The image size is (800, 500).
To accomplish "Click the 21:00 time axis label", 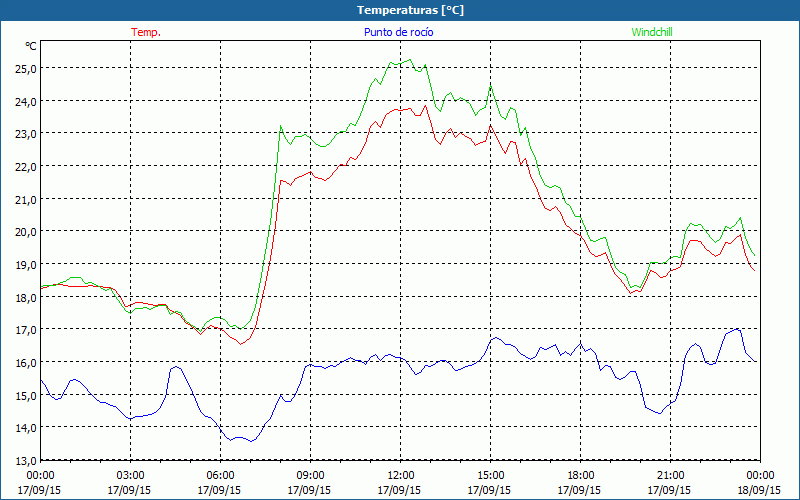I will pyautogui.click(x=670, y=476).
